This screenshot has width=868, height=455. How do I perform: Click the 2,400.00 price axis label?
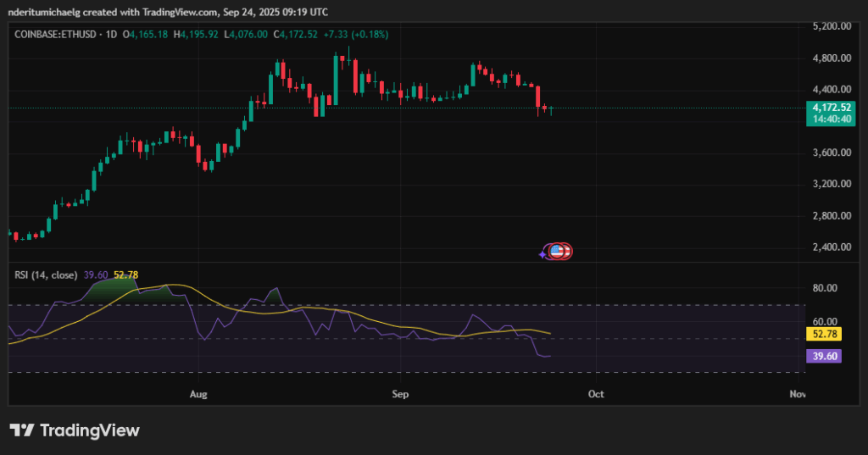pyautogui.click(x=832, y=247)
